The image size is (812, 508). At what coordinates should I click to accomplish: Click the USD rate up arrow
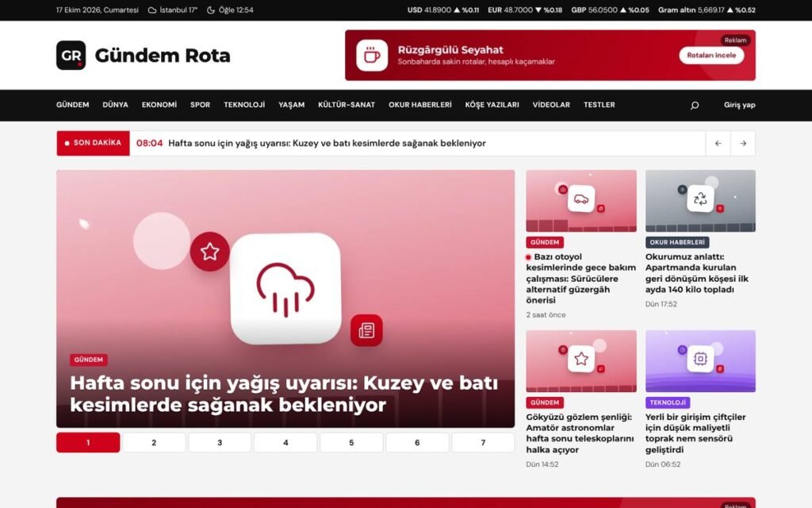(x=457, y=10)
